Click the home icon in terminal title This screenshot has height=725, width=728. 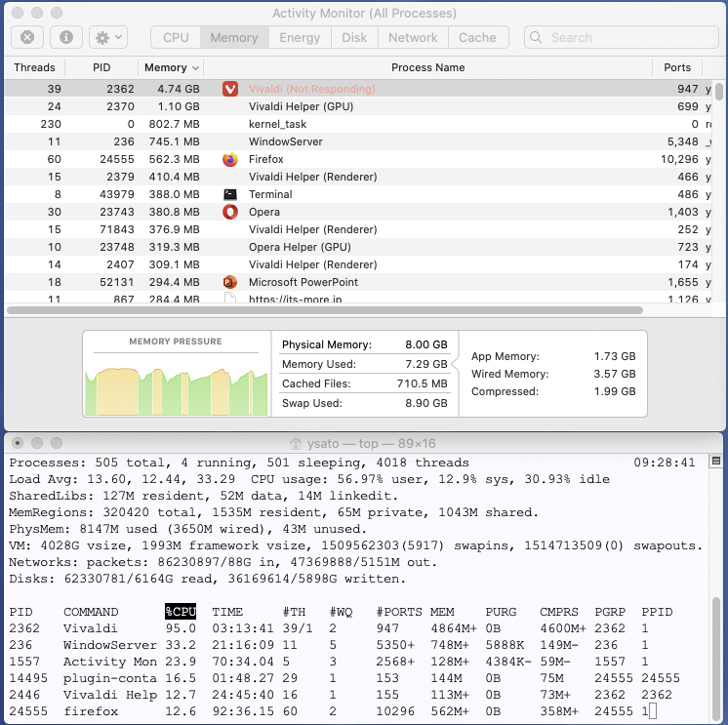point(296,444)
